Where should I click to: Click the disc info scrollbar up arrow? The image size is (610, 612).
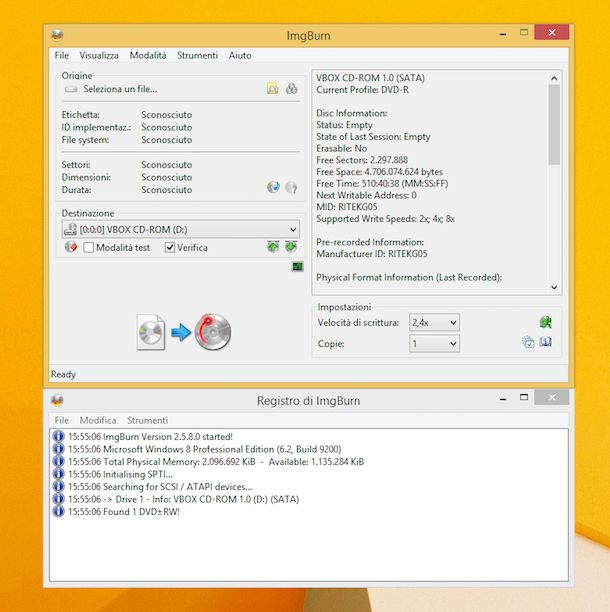pyautogui.click(x=554, y=78)
